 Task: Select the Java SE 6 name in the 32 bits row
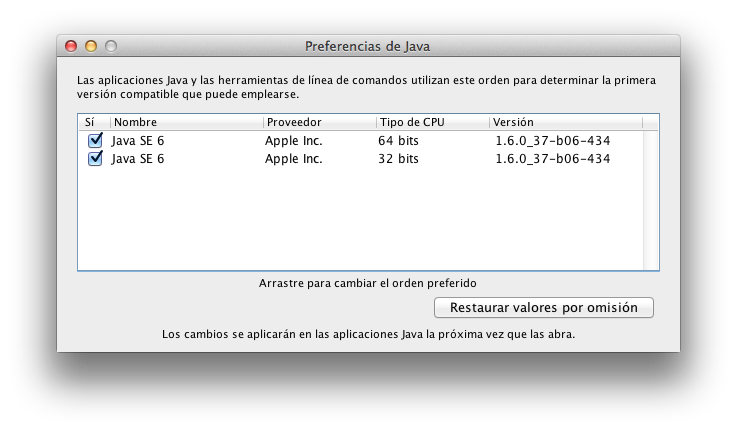tap(138, 159)
